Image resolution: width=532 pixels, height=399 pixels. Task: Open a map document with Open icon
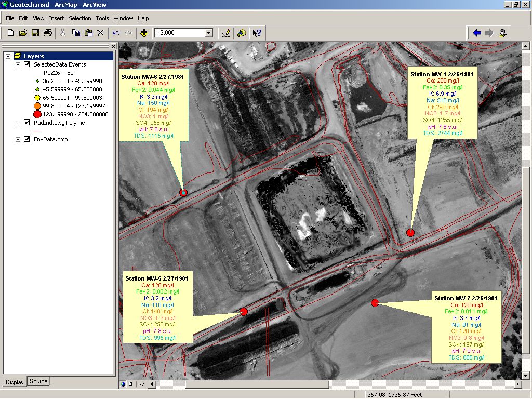(x=23, y=33)
